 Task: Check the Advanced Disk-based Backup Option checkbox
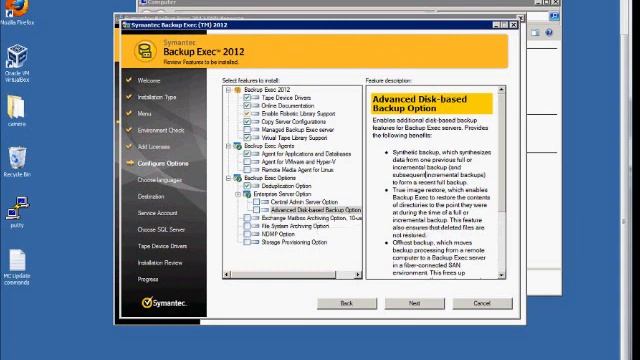[256, 210]
